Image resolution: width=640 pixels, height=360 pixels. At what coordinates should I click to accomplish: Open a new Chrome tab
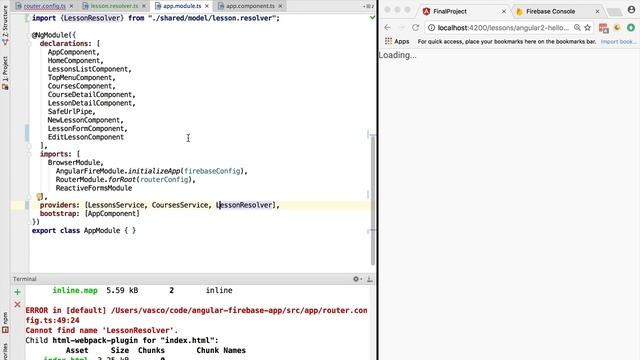point(614,12)
